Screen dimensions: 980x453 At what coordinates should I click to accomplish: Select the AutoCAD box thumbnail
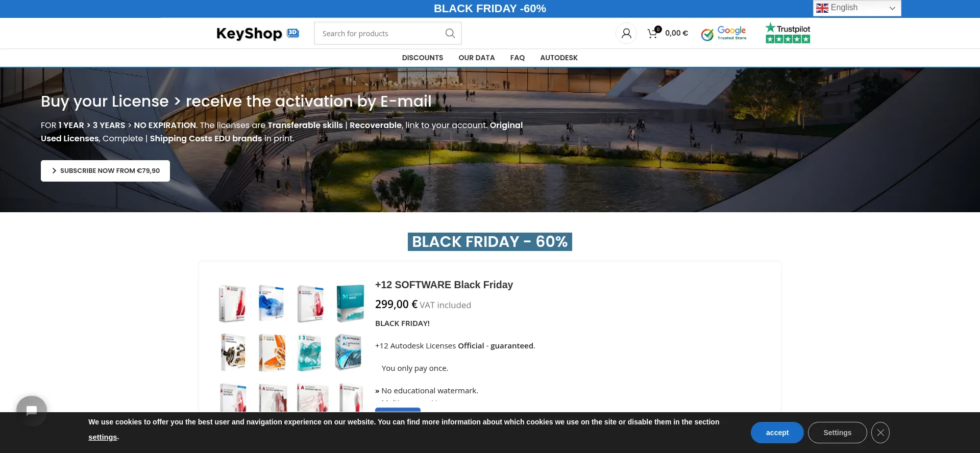(233, 304)
